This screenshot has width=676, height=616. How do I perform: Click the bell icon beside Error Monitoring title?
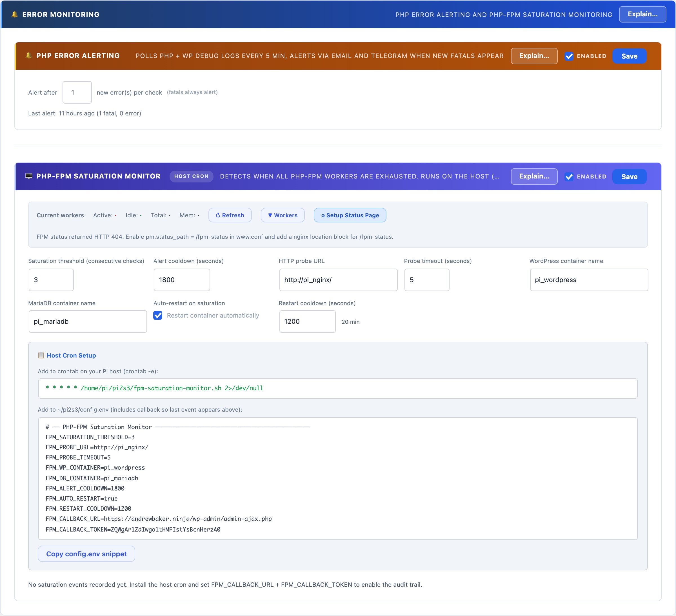(14, 14)
